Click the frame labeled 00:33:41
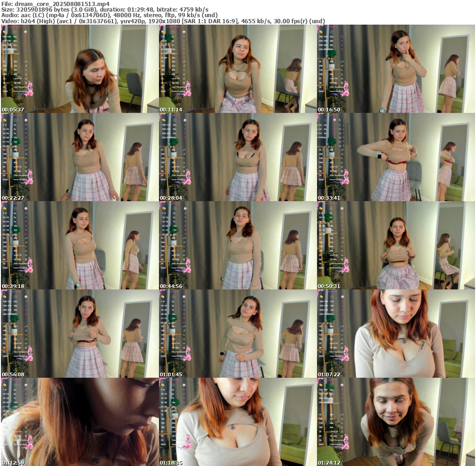 click(396, 157)
